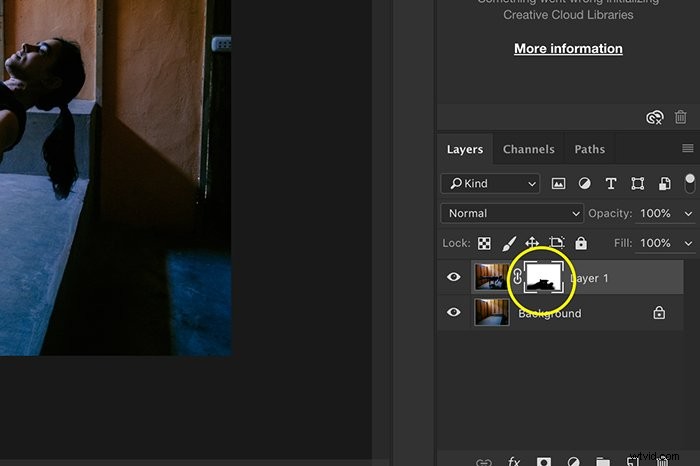Switch to the Layers tab
This screenshot has height=466, width=700.
coord(465,149)
